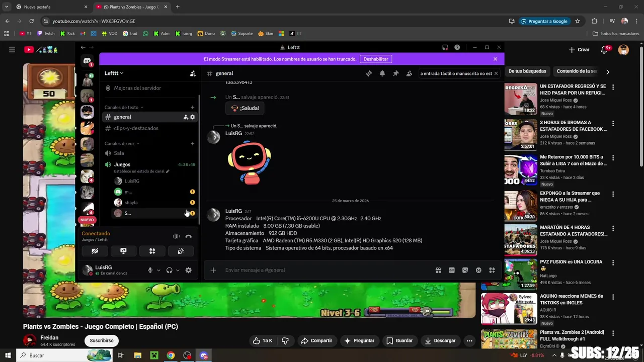Open YouTube notifications bell

(x=605, y=50)
